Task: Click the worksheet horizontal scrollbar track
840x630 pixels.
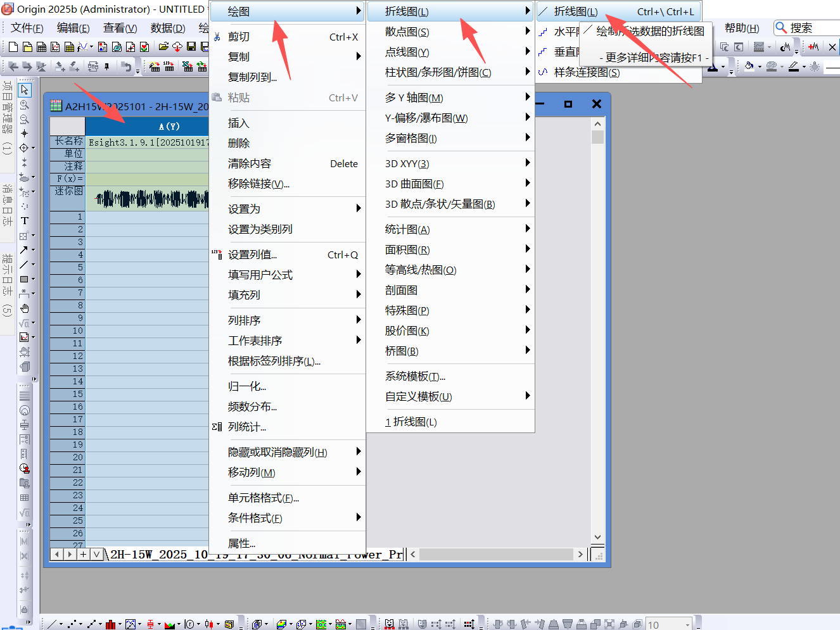Action: (x=494, y=555)
